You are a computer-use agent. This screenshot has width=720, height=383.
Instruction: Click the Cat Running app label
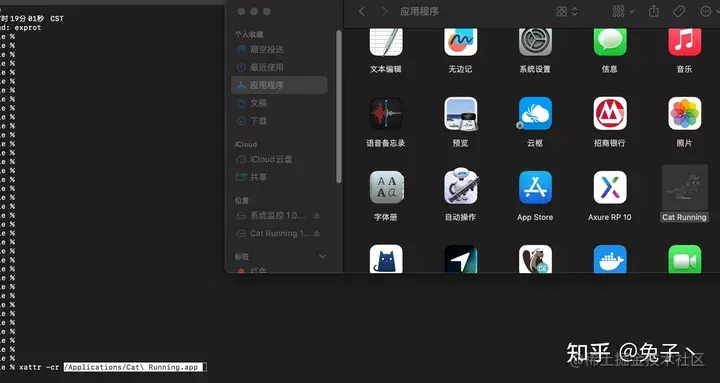tap(684, 217)
